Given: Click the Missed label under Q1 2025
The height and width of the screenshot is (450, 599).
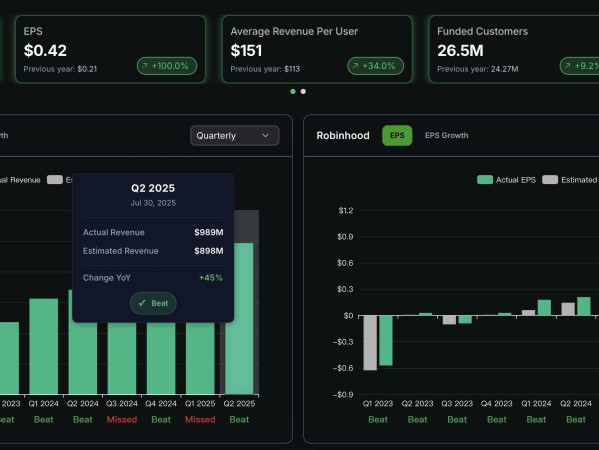Looking at the screenshot, I should (x=200, y=419).
